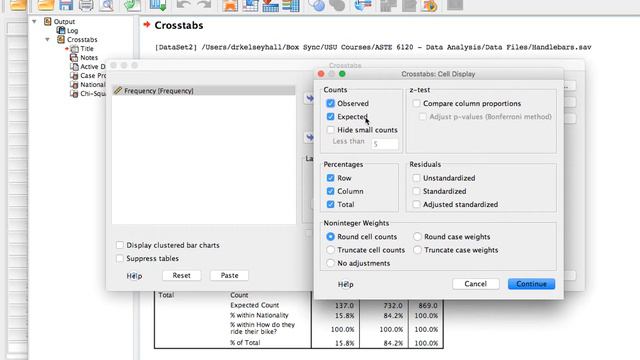The image size is (640, 360).
Task: Select the Log item in outline
Action: (x=72, y=30)
